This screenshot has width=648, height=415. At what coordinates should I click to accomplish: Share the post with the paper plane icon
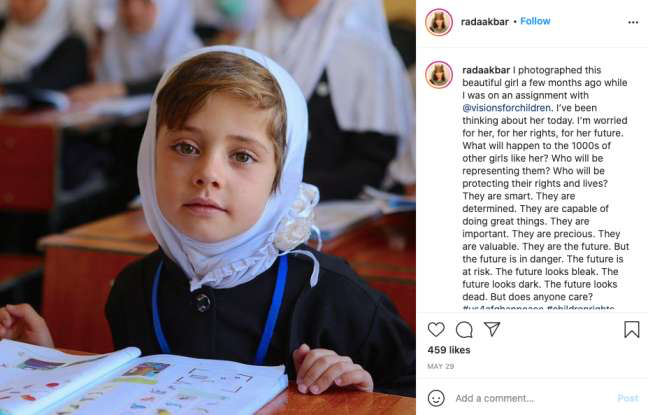(x=492, y=329)
